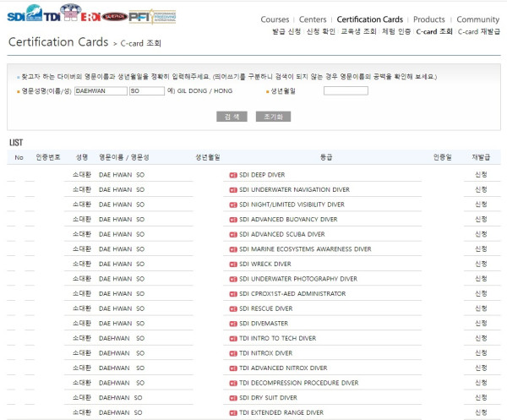
Task: Click the SDI logo in header
Action: click(x=24, y=15)
